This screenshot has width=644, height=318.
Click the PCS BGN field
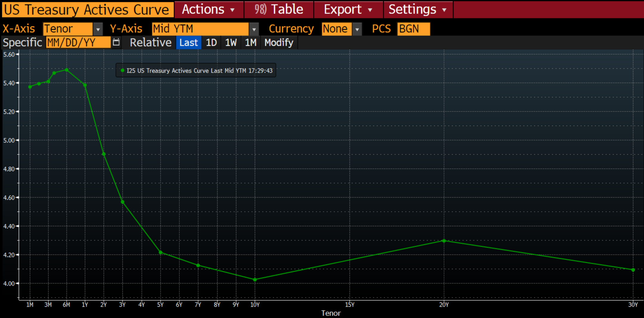point(414,29)
